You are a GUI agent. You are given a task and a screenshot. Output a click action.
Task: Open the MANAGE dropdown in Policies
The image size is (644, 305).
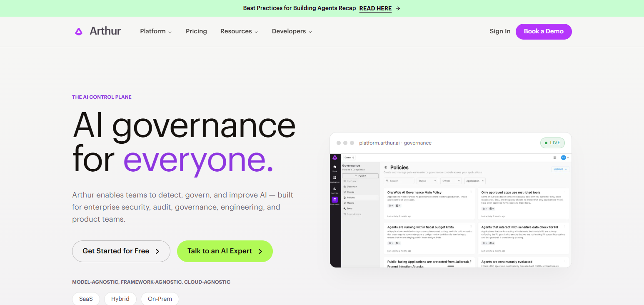(x=560, y=169)
